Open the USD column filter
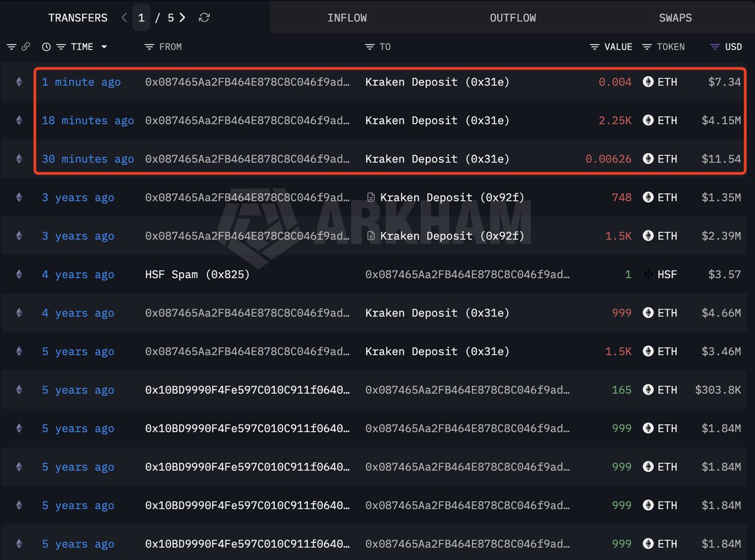The height and width of the screenshot is (560, 755). coord(715,47)
